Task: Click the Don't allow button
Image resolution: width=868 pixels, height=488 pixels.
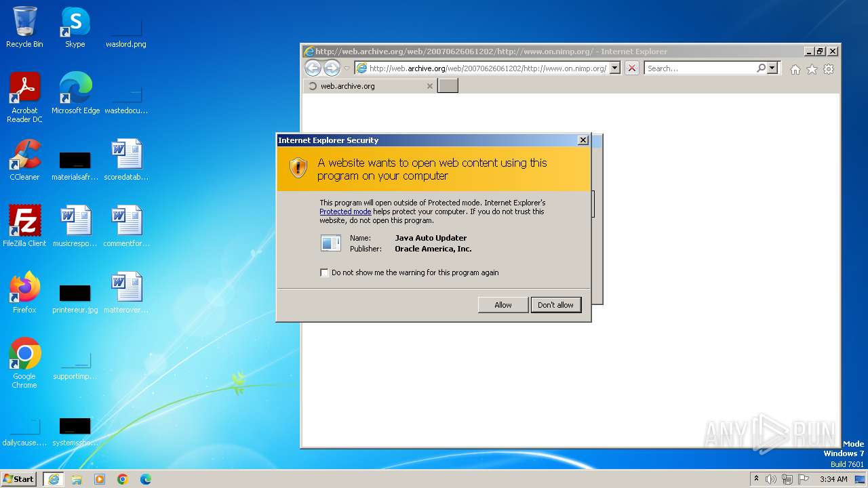Action: pos(555,305)
